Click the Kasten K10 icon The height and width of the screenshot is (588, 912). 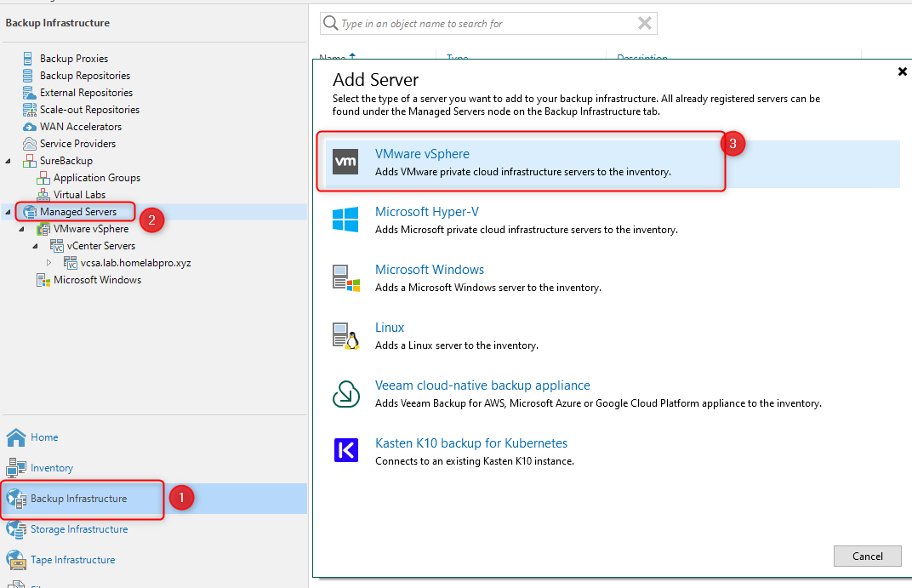click(345, 450)
